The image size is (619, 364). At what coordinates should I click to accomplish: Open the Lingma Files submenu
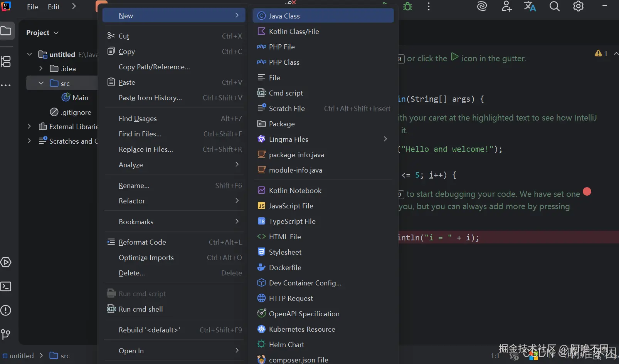[323, 139]
